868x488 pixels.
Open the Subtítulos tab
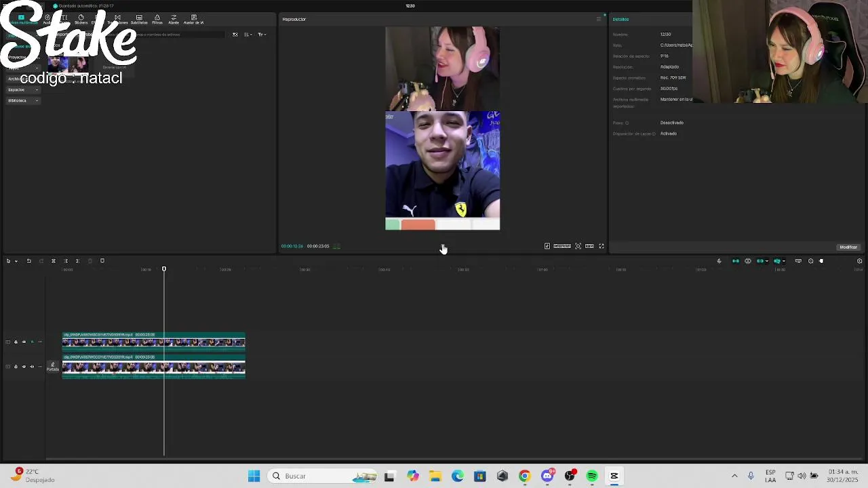point(139,19)
